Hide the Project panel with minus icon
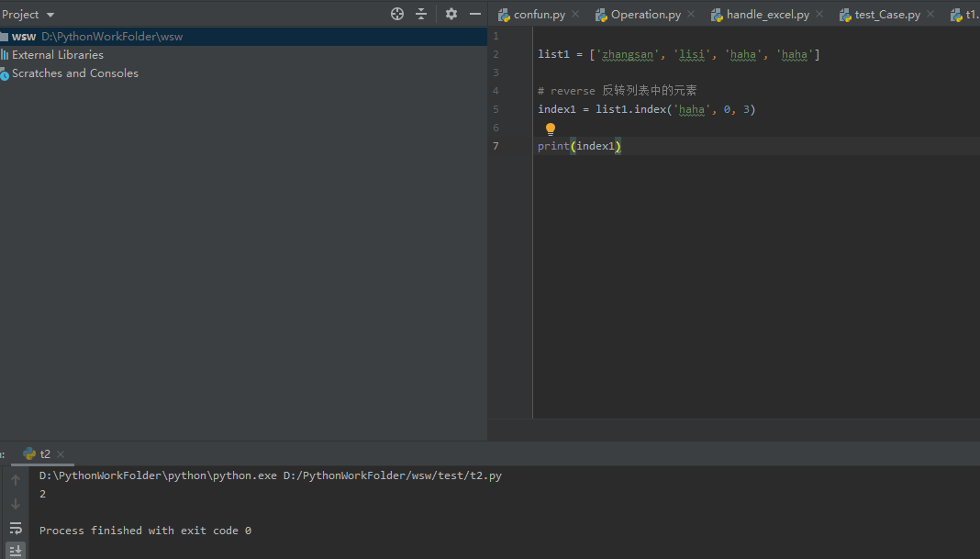The width and height of the screenshot is (980, 559). click(x=475, y=14)
